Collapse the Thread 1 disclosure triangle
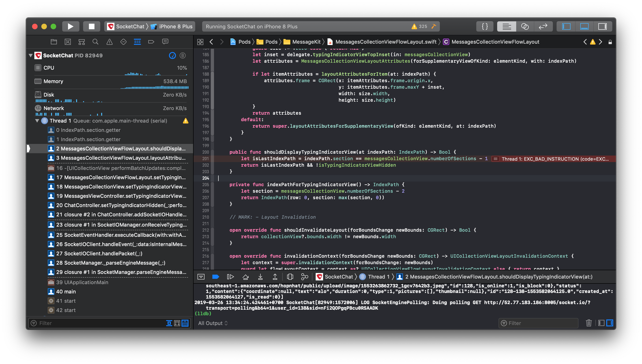Screen dimensions: 642x364 tap(37, 120)
